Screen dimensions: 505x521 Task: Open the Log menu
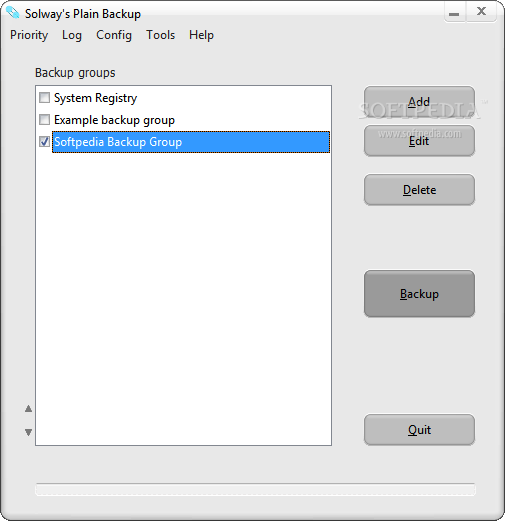tap(72, 35)
